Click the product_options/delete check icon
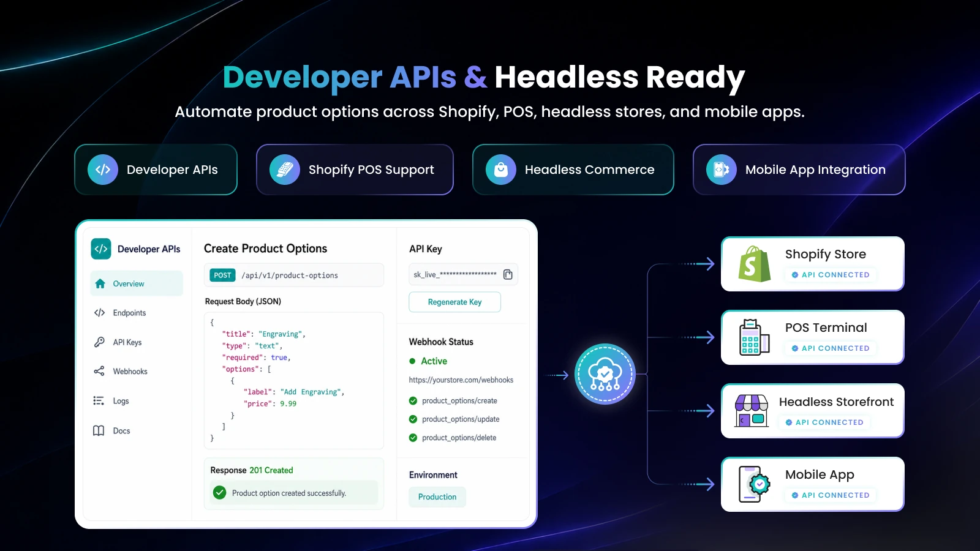The width and height of the screenshot is (980, 551). click(x=413, y=438)
